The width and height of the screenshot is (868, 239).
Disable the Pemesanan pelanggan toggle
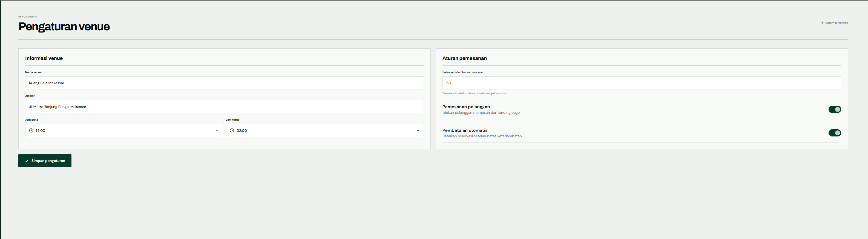click(835, 109)
